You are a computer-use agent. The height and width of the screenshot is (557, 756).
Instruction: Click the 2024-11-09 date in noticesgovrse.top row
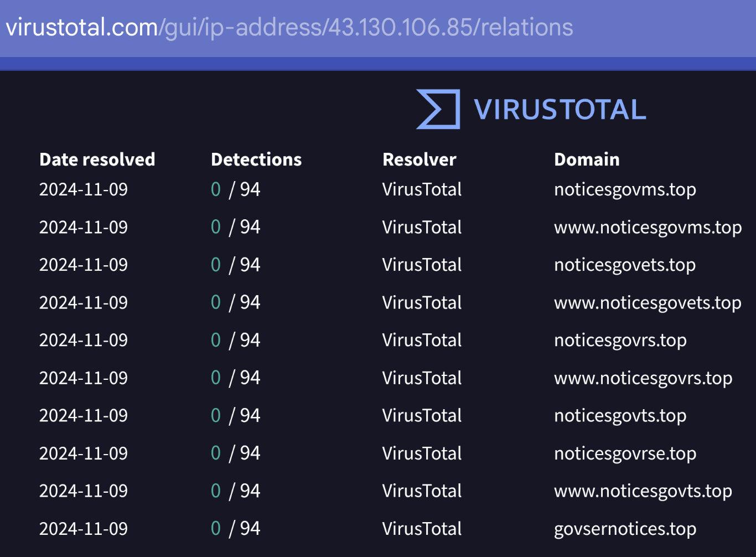[x=84, y=453]
